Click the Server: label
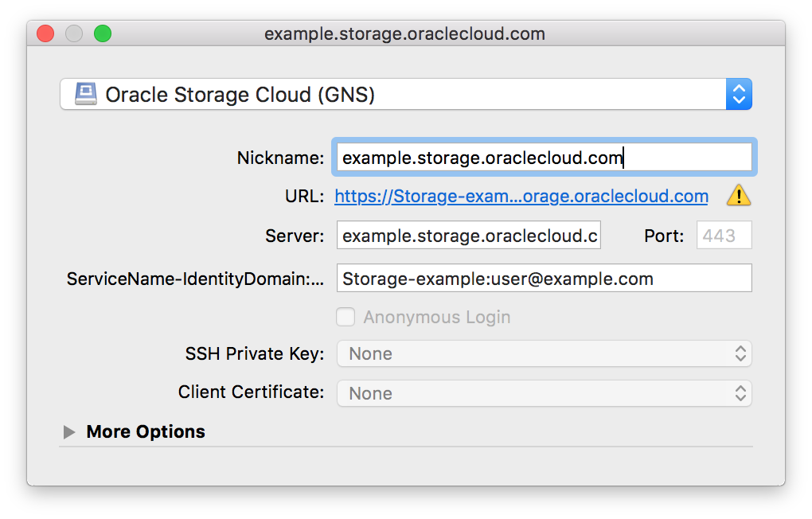The width and height of the screenshot is (812, 519). [295, 236]
